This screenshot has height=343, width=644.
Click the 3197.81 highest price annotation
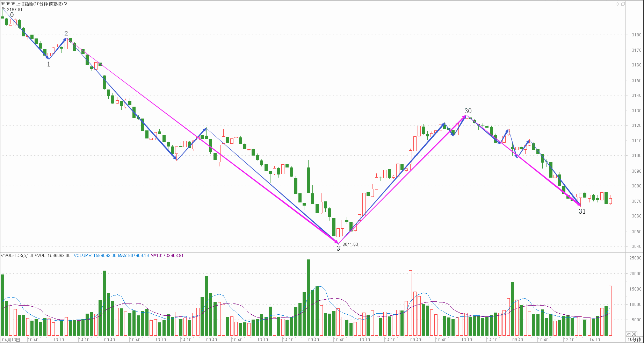pyautogui.click(x=15, y=10)
